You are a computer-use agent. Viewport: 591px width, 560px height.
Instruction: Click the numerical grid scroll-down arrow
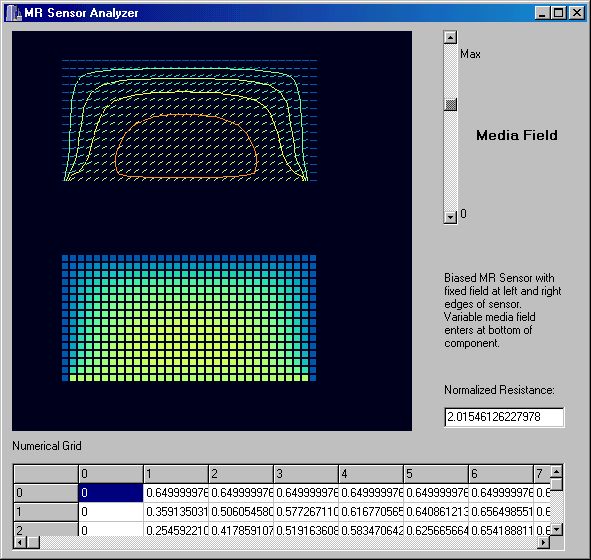(556, 529)
